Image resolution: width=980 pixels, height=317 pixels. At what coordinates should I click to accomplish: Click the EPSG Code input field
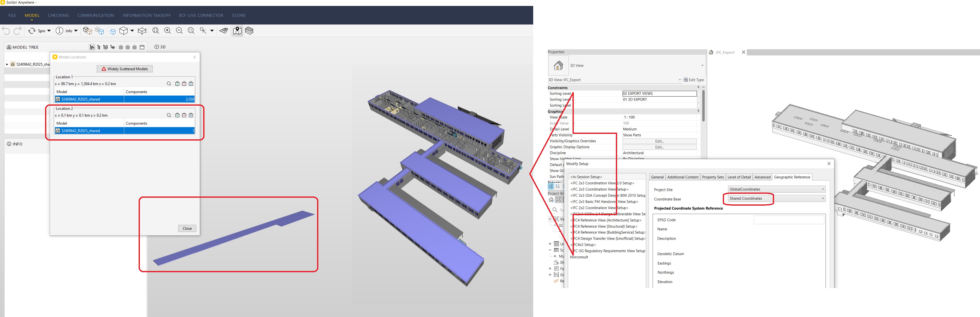coord(789,220)
